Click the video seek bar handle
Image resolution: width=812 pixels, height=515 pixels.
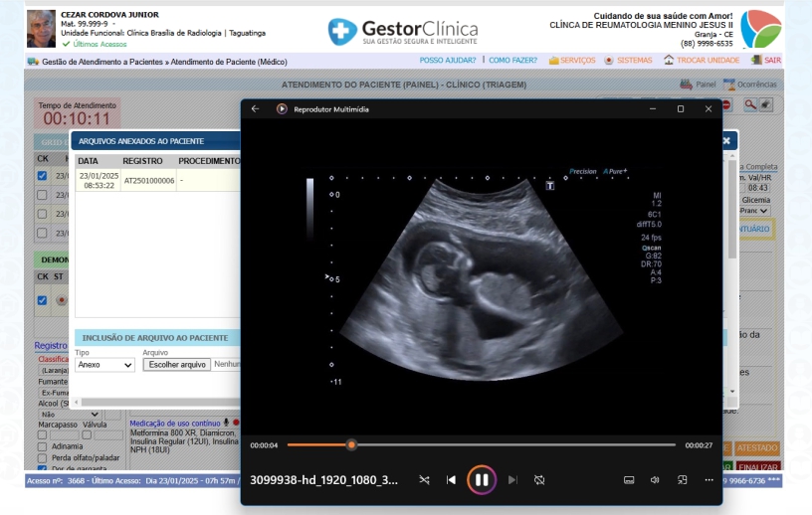(x=351, y=445)
